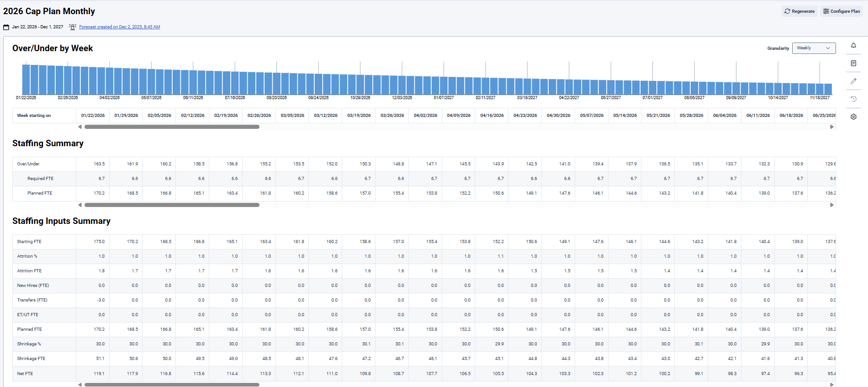Open the notifications bell icon

pyautogui.click(x=853, y=46)
